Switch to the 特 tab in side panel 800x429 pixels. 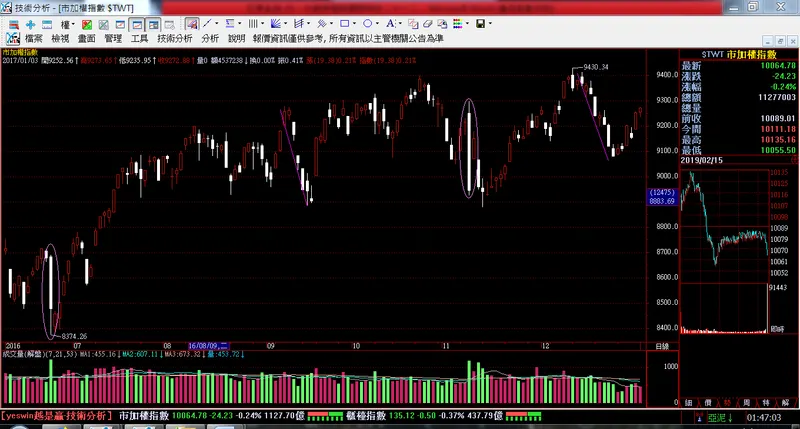[x=766, y=403]
